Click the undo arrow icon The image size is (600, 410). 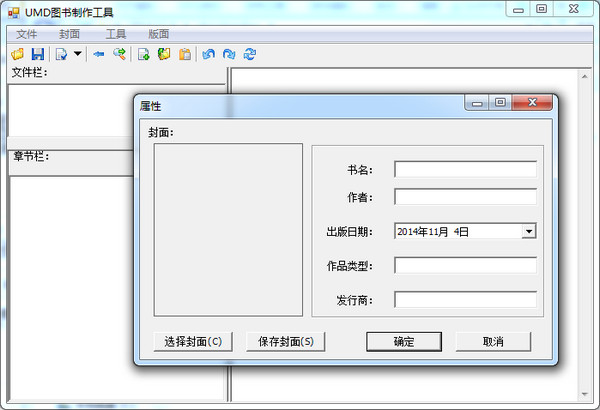pos(208,54)
